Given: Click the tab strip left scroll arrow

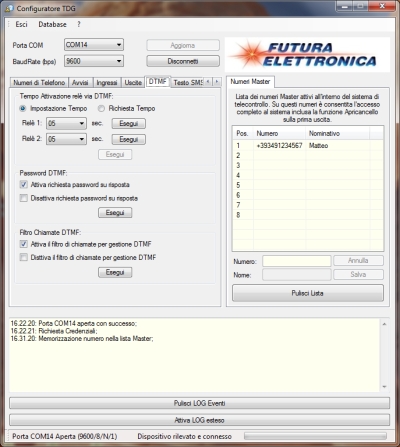Looking at the screenshot, I should point(208,82).
